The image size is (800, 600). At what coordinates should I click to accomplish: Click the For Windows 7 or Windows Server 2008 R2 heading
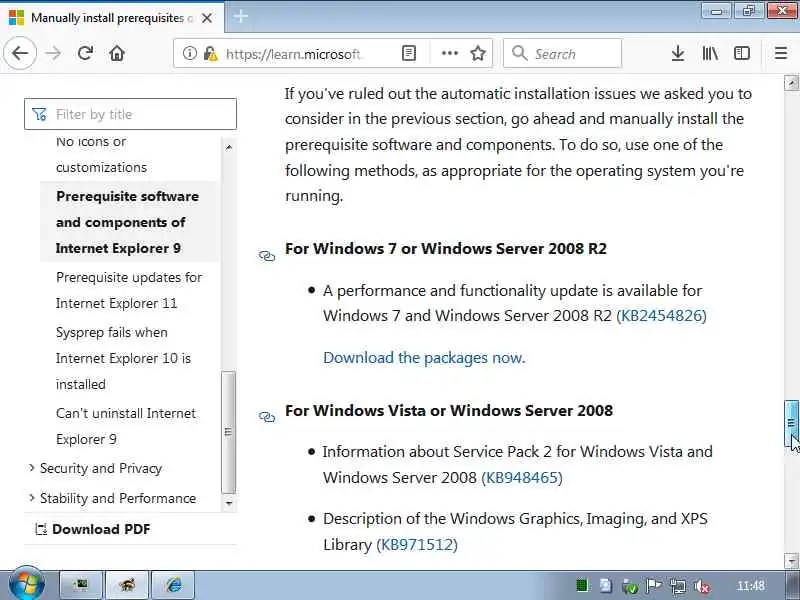[x=445, y=248]
